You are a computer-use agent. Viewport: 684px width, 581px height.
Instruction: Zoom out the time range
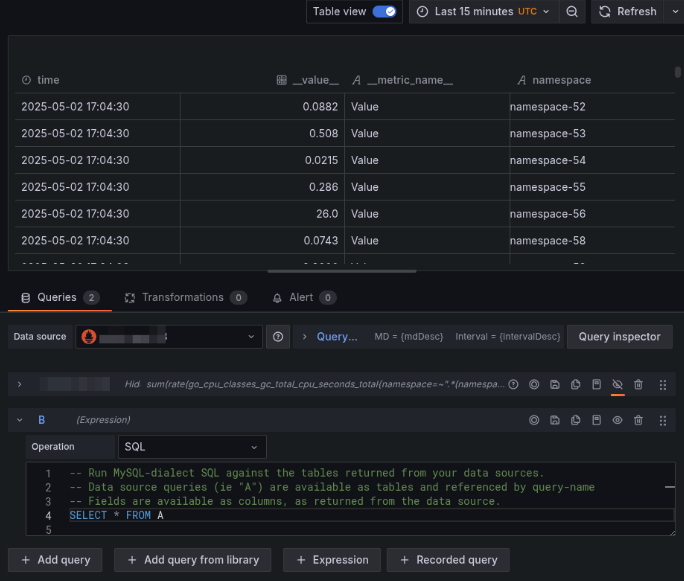tap(572, 11)
